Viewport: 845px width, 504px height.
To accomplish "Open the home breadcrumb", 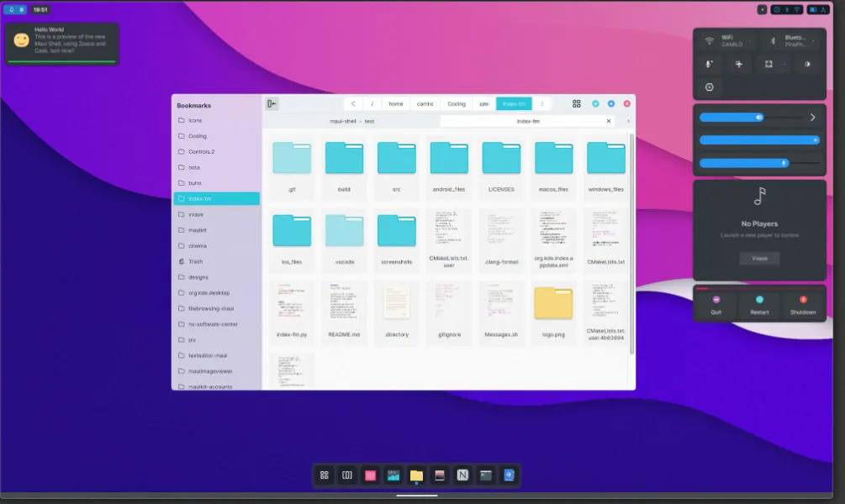I will [x=395, y=104].
